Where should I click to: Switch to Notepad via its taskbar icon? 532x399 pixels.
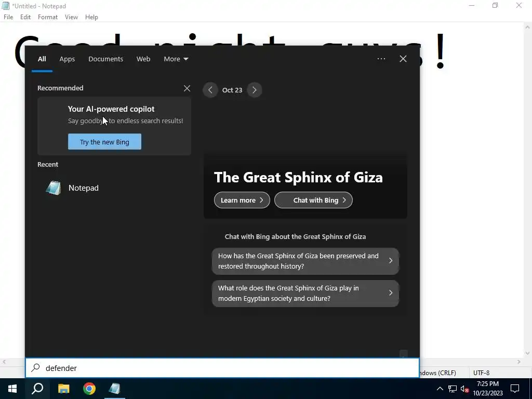tap(115, 389)
